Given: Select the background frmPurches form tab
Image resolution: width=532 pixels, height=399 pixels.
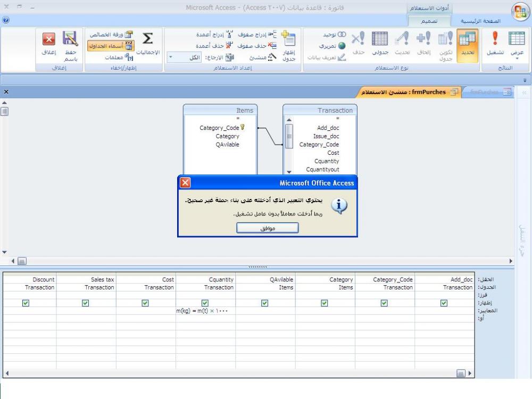Looking at the screenshot, I should [x=488, y=92].
